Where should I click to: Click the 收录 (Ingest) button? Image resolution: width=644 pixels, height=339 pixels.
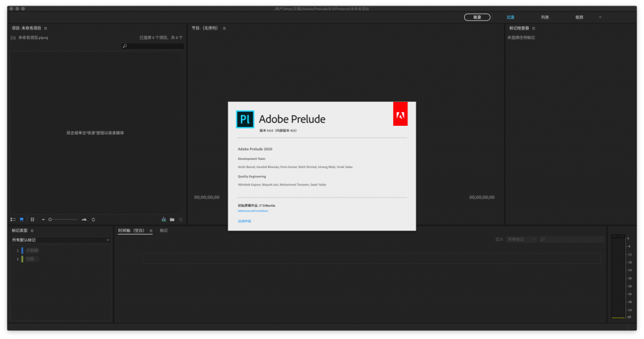(x=477, y=17)
